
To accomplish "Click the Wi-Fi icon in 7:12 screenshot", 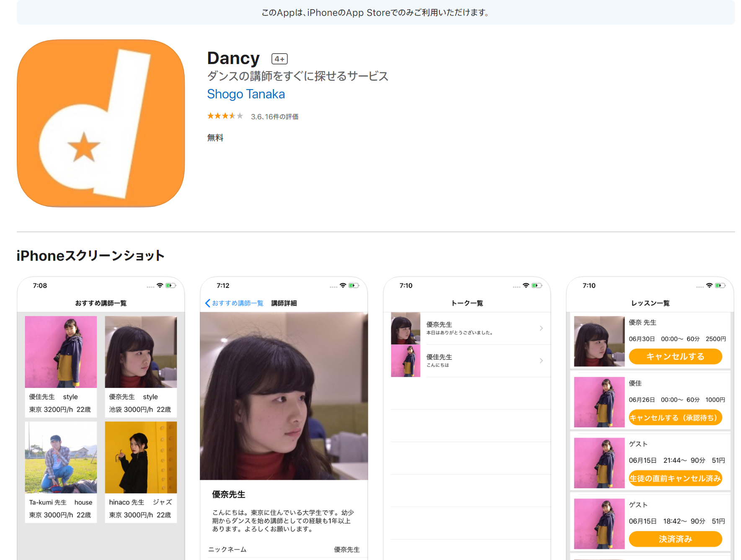I will pos(343,285).
